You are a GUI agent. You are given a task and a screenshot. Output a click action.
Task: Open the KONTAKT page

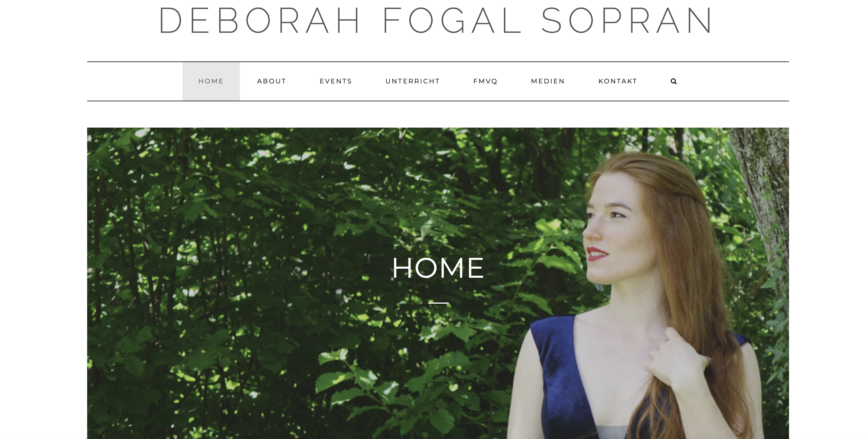(x=618, y=81)
